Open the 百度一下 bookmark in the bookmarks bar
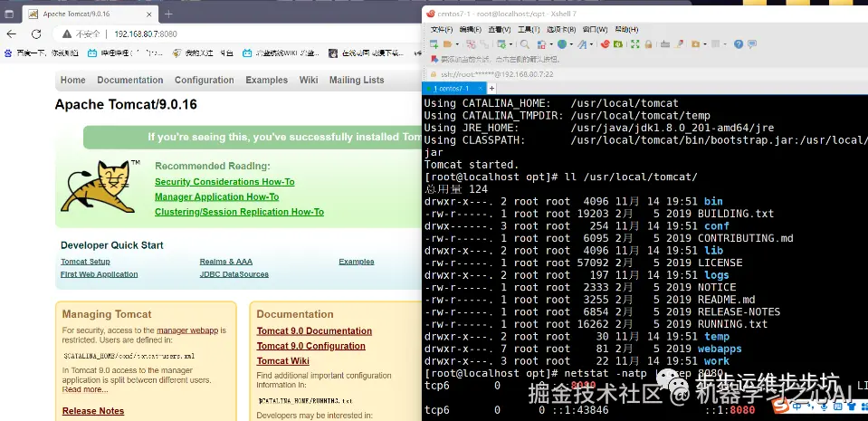868x421 pixels. point(41,53)
